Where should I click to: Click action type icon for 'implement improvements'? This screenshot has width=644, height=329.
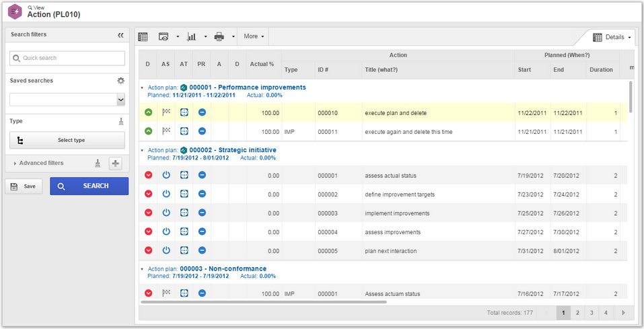point(184,213)
